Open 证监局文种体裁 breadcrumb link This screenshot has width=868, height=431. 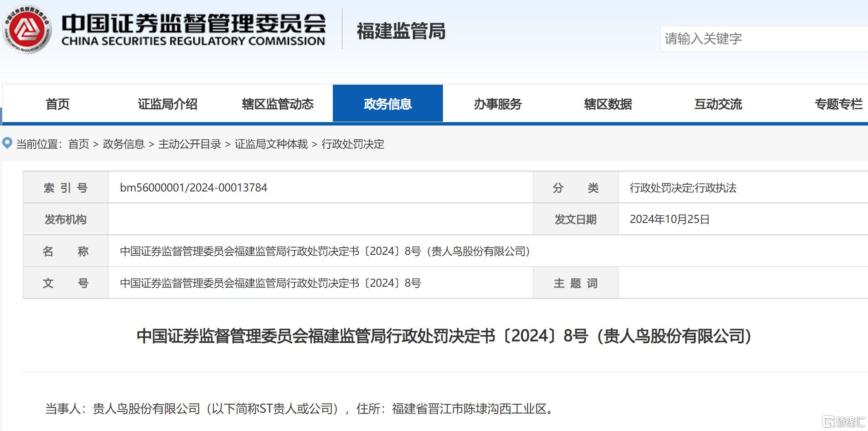(x=271, y=144)
